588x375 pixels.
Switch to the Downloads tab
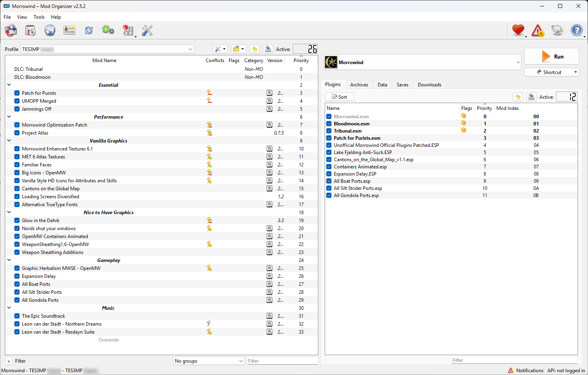[x=429, y=85]
